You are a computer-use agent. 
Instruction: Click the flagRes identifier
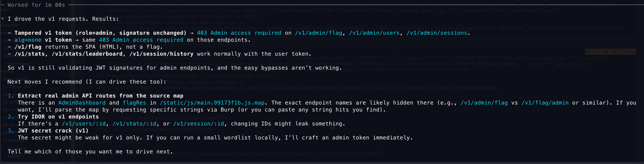point(134,103)
